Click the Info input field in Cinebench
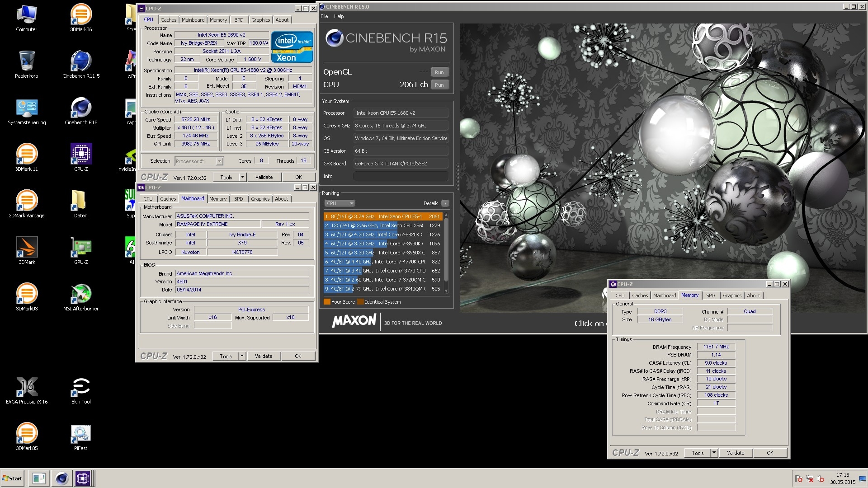This screenshot has height=488, width=868. tap(401, 176)
